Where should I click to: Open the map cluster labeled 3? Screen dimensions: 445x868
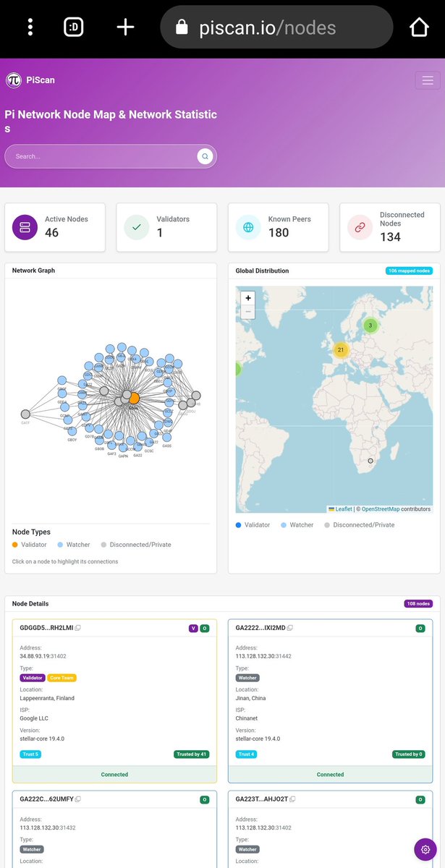(370, 325)
